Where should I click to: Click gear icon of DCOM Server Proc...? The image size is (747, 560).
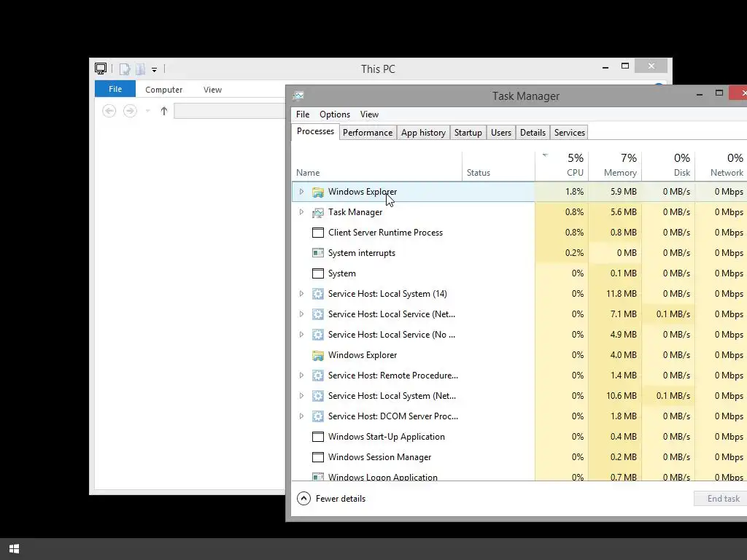[318, 416]
